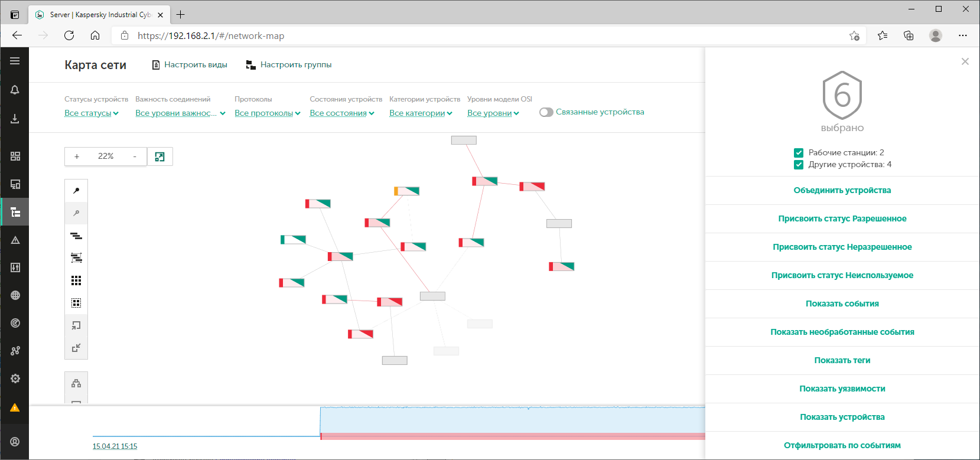This screenshot has width=980, height=460.
Task: Open the radar target section in sidebar
Action: coord(15,323)
